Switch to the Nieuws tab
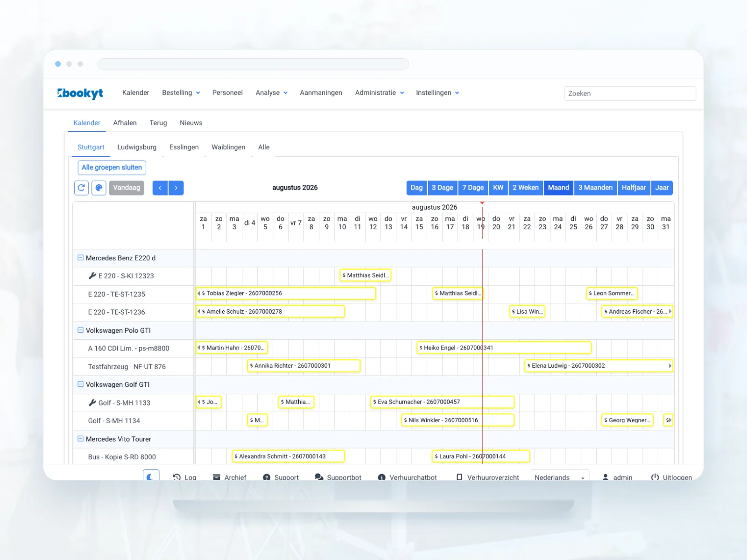 [x=191, y=123]
